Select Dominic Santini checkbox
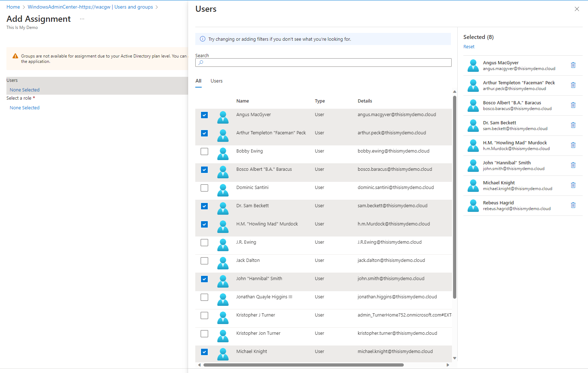This screenshot has height=373, width=588. click(x=204, y=188)
